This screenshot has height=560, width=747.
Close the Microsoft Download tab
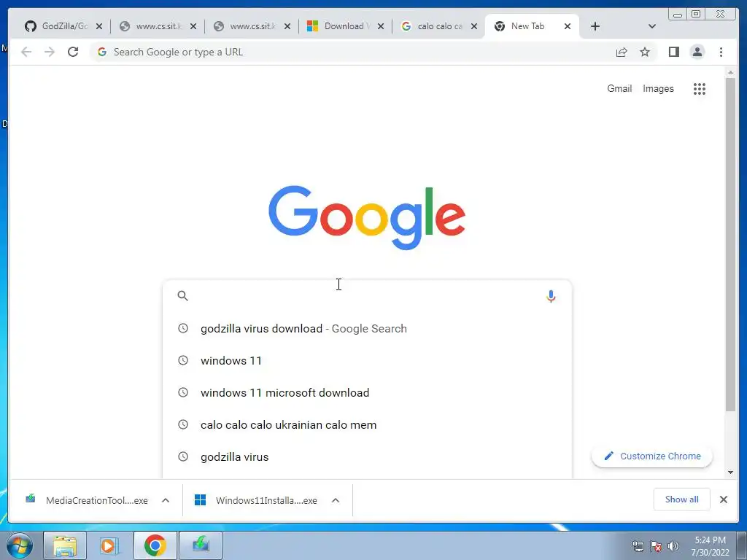(381, 27)
